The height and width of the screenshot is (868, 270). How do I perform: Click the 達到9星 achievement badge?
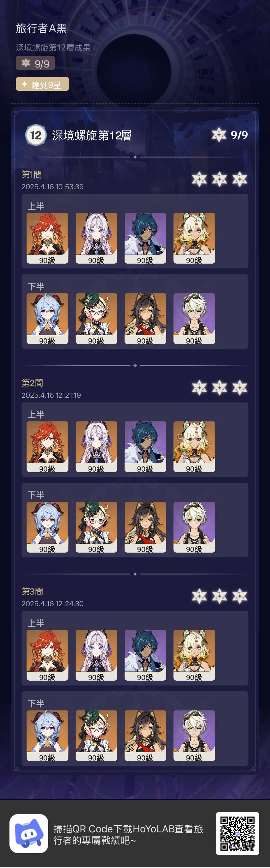point(43,84)
